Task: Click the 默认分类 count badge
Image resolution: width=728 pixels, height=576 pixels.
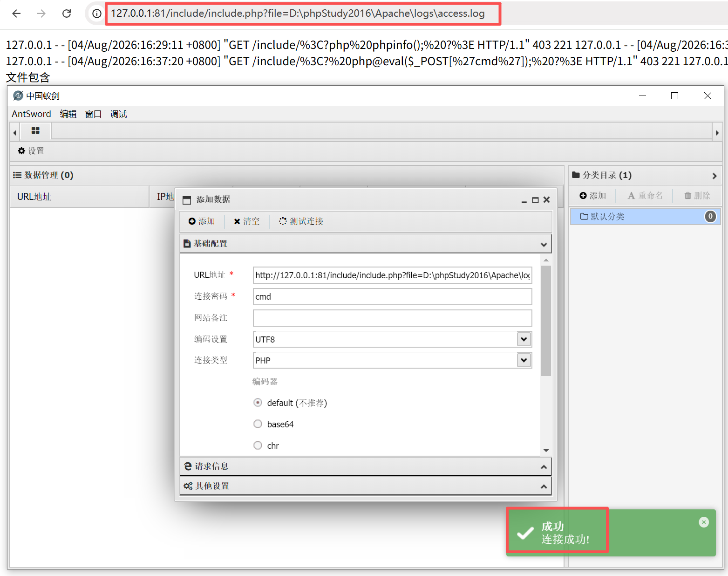Action: click(710, 216)
